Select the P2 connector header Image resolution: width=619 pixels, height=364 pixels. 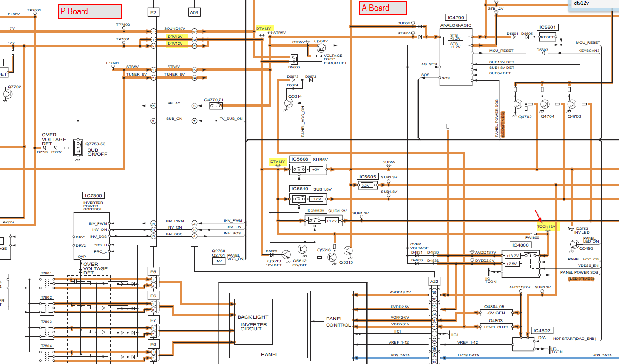click(153, 13)
